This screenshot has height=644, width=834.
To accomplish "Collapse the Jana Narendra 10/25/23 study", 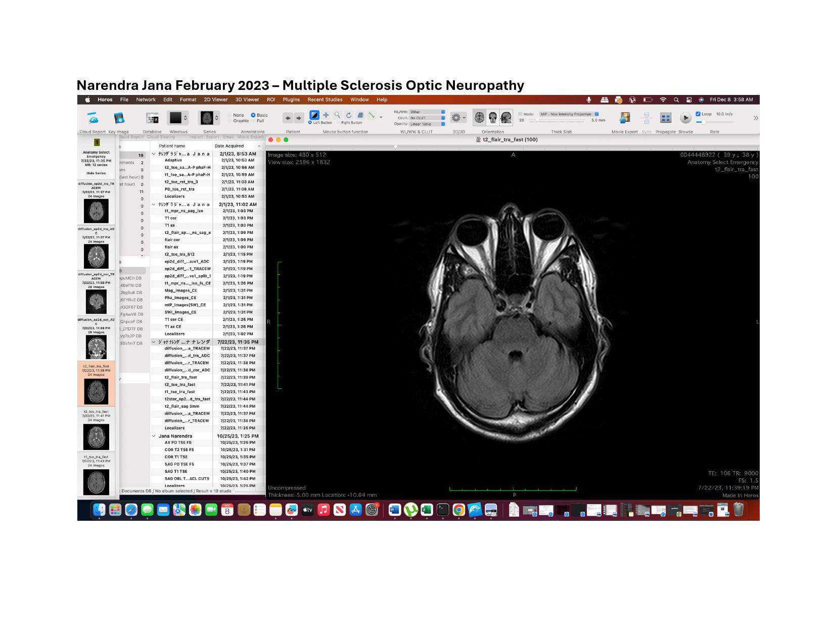I will pos(154,436).
